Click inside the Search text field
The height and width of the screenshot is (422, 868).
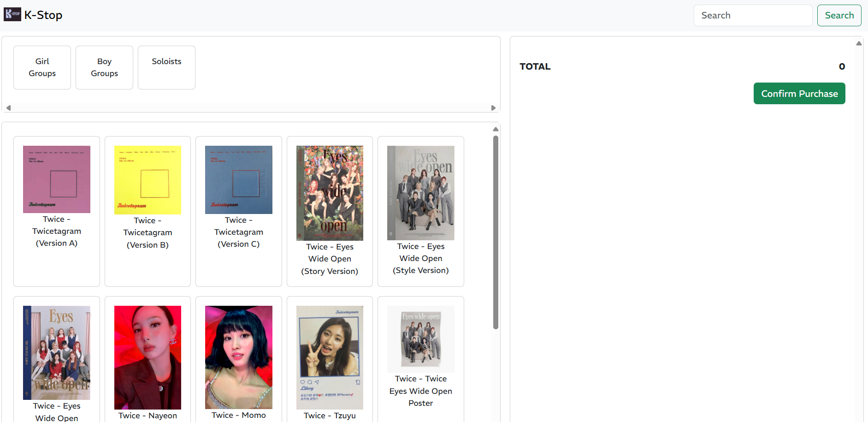point(752,16)
